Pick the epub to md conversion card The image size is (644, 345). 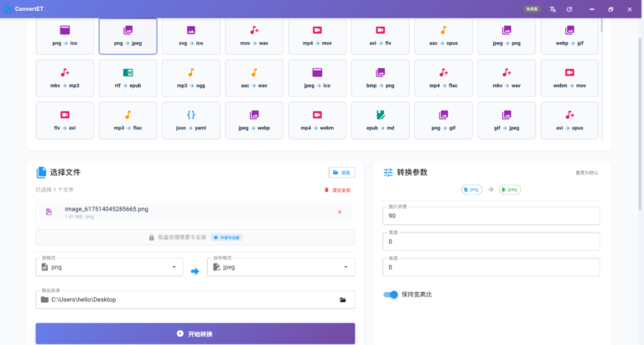381,121
